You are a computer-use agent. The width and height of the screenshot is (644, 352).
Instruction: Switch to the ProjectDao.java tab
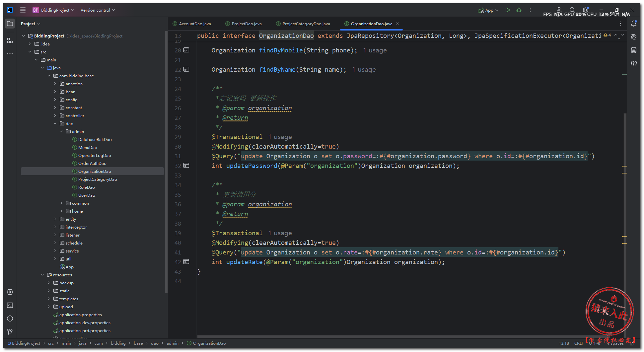coord(246,24)
